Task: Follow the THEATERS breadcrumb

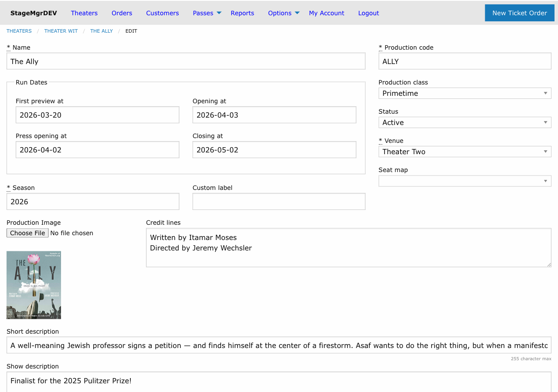Action: [19, 31]
